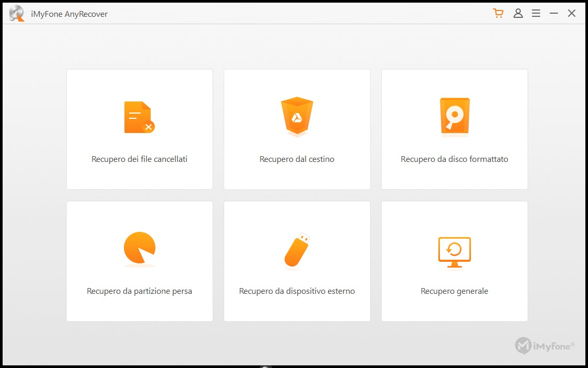Open the shopping cart purchase icon

click(x=498, y=14)
